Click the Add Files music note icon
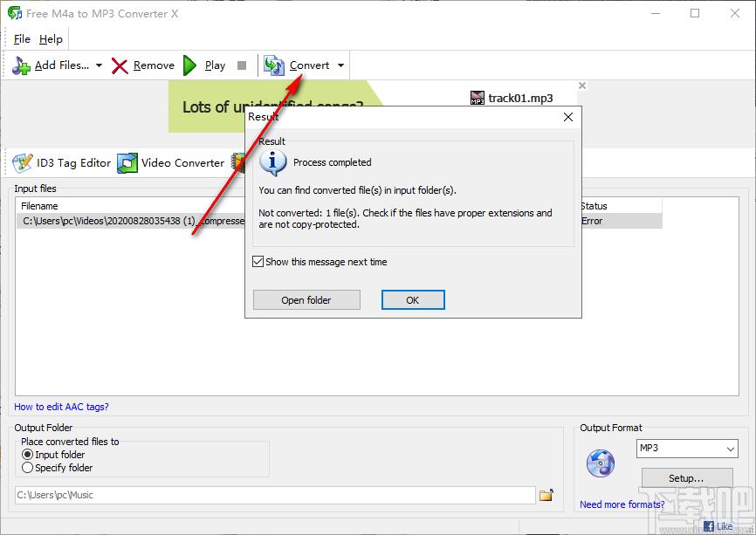This screenshot has width=756, height=535. point(21,65)
